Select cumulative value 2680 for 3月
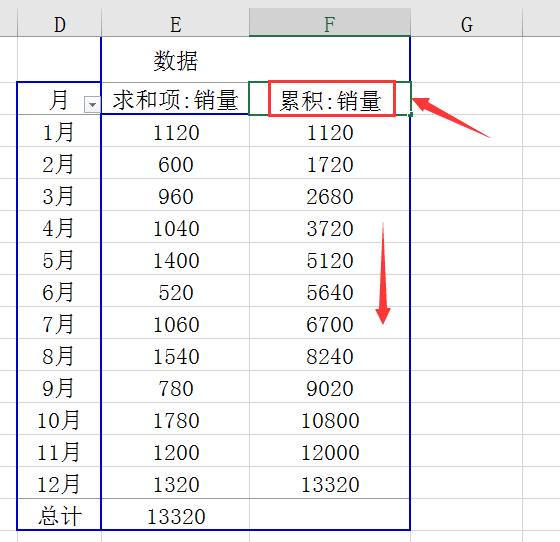This screenshot has width=560, height=542. point(330,195)
